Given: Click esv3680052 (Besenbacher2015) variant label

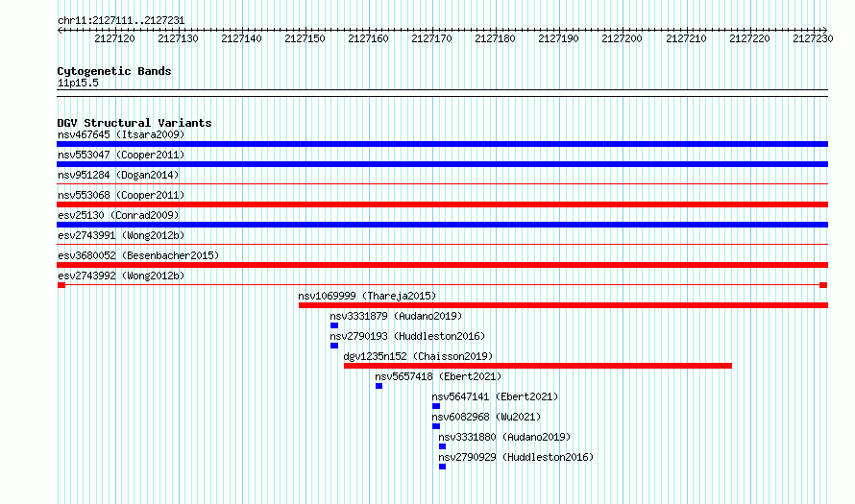Looking at the screenshot, I should (x=138, y=255).
